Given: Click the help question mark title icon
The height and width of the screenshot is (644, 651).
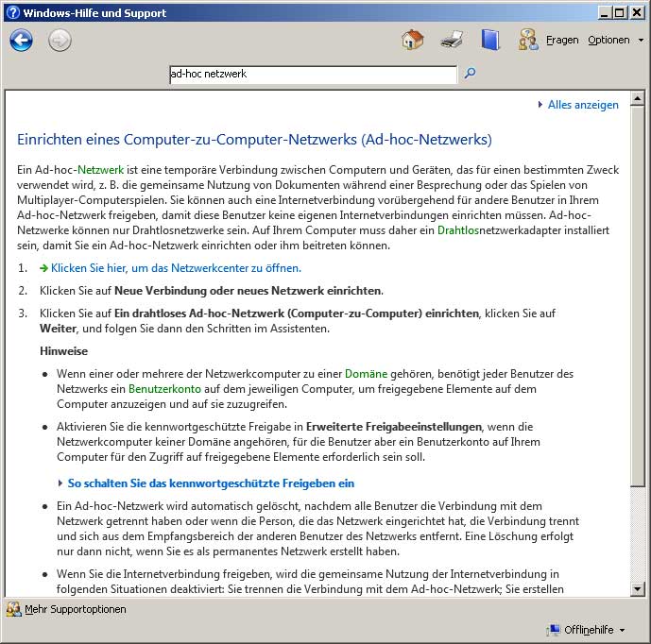Looking at the screenshot, I should (13, 12).
